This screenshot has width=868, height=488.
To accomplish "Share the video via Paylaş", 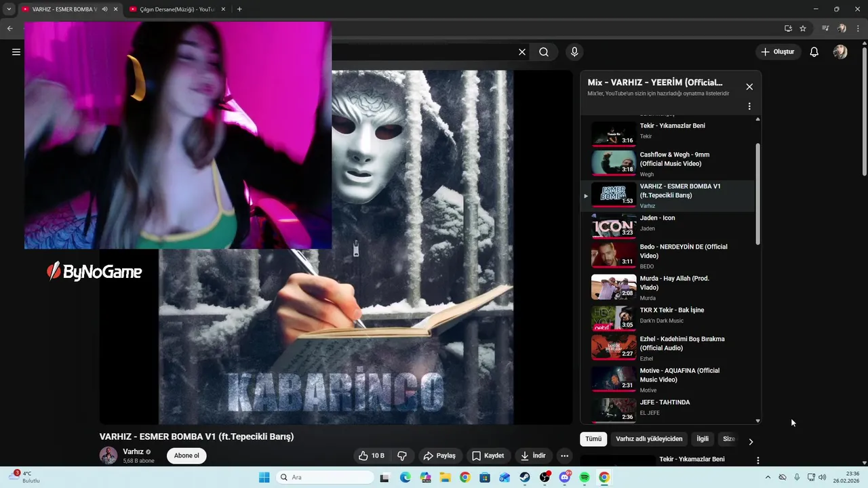I will pos(439,455).
